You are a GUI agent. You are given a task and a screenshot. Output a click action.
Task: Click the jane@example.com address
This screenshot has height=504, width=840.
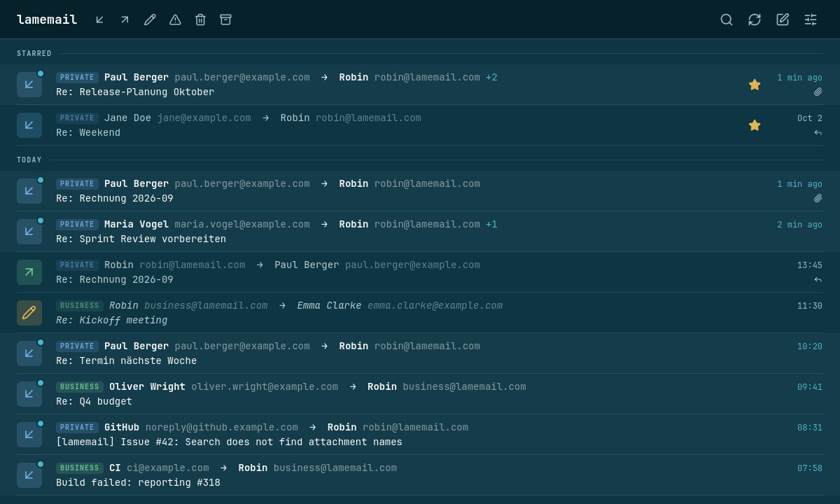tap(204, 118)
